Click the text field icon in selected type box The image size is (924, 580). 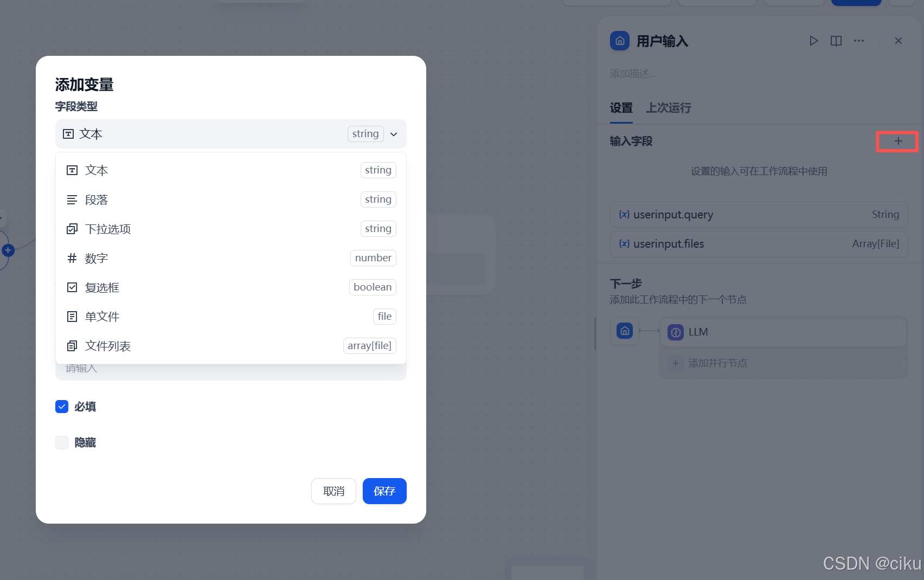(68, 134)
